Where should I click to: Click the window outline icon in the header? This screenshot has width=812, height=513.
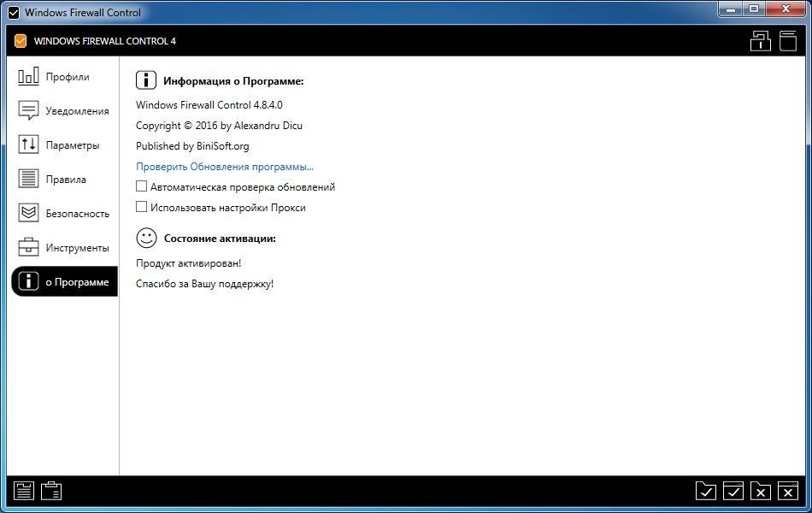coord(788,41)
